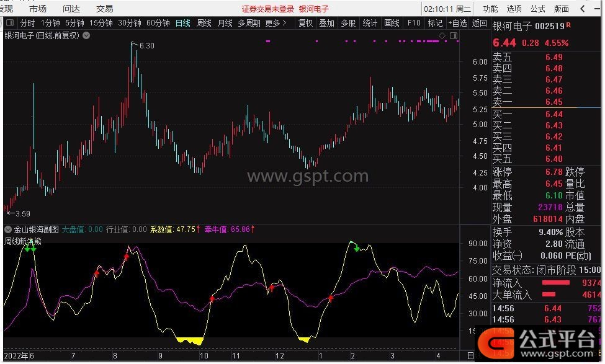Click the clock 02:10:11 周二 display

click(447, 9)
